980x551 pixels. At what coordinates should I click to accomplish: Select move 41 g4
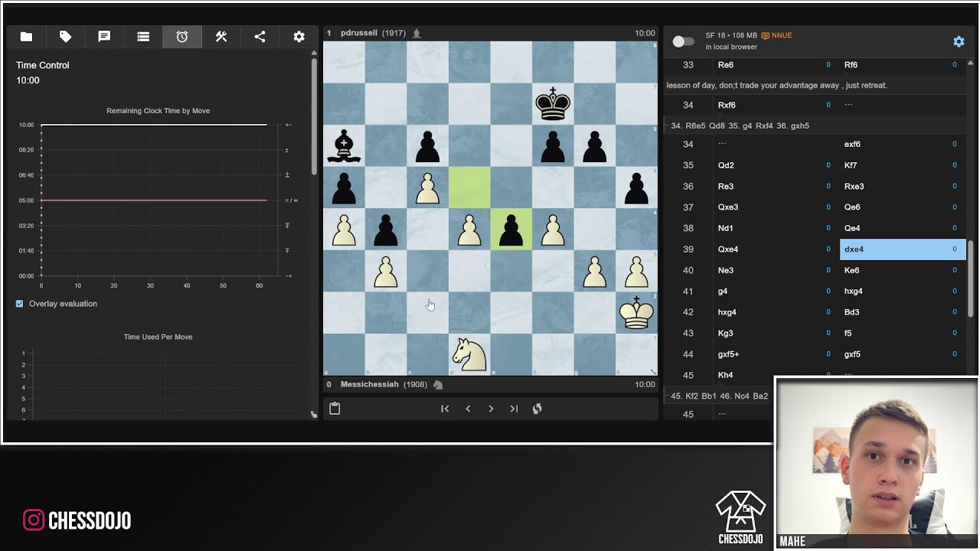pos(776,291)
